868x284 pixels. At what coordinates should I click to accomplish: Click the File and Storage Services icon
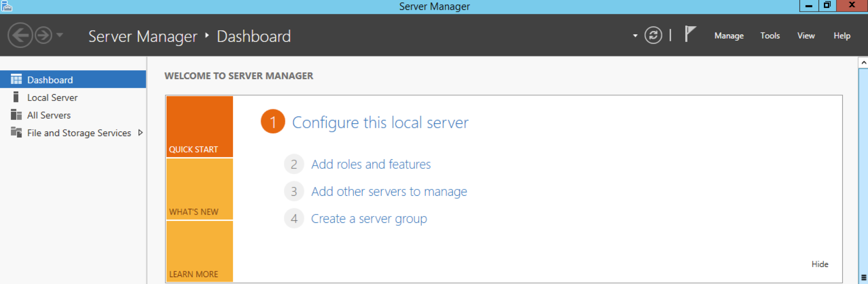(16, 132)
